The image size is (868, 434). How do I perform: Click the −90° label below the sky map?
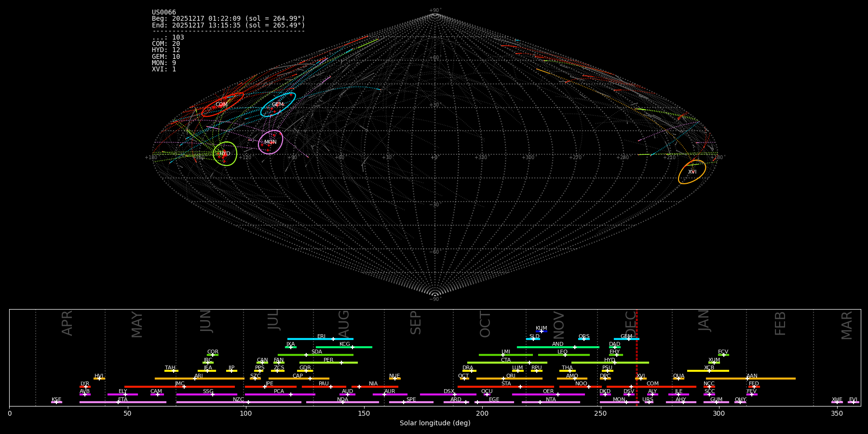435,299
